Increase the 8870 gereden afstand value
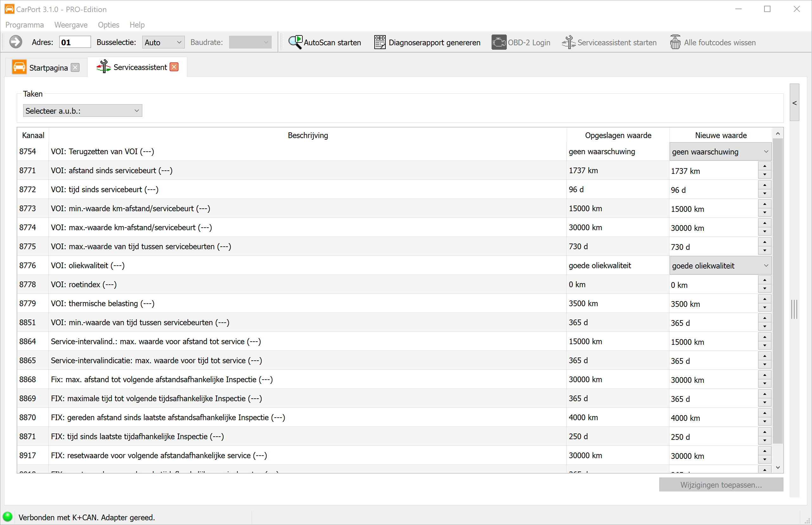 (x=764, y=413)
